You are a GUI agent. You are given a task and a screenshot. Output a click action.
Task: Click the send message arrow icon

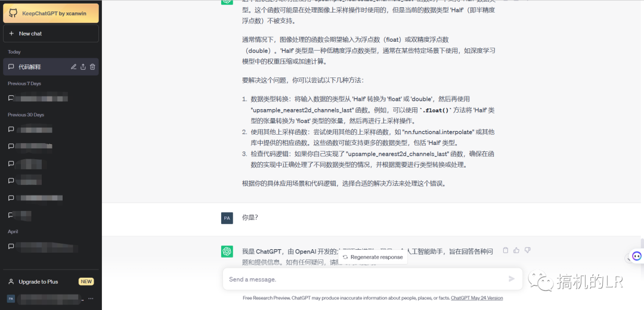pyautogui.click(x=511, y=278)
